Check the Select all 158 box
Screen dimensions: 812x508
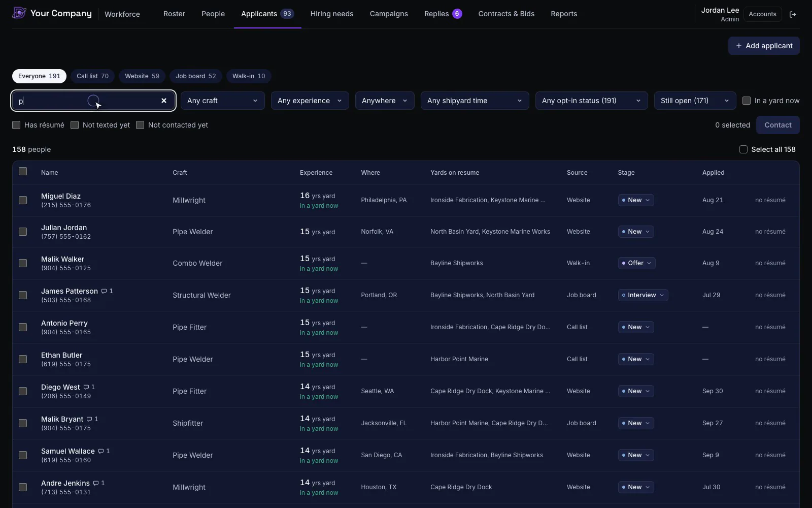[743, 149]
